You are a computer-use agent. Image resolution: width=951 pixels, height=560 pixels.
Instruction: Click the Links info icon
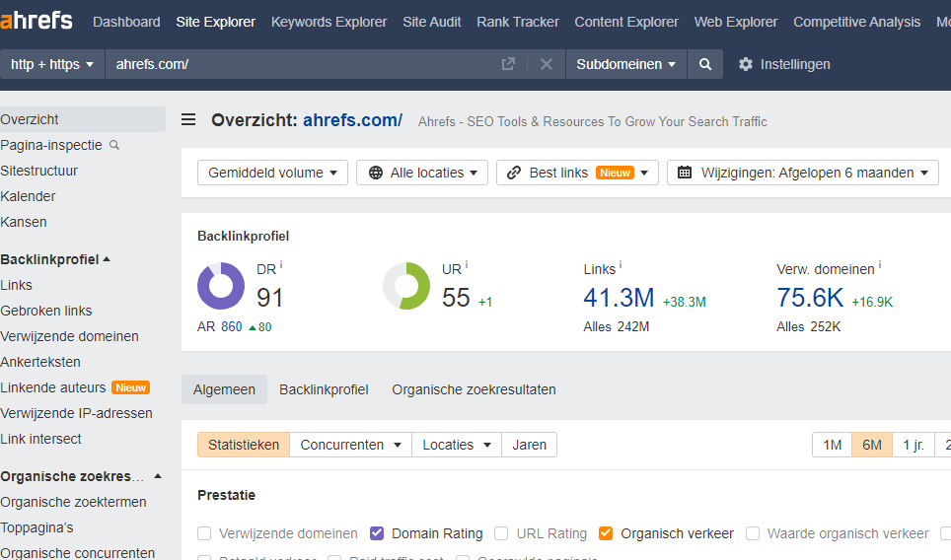[x=621, y=264]
